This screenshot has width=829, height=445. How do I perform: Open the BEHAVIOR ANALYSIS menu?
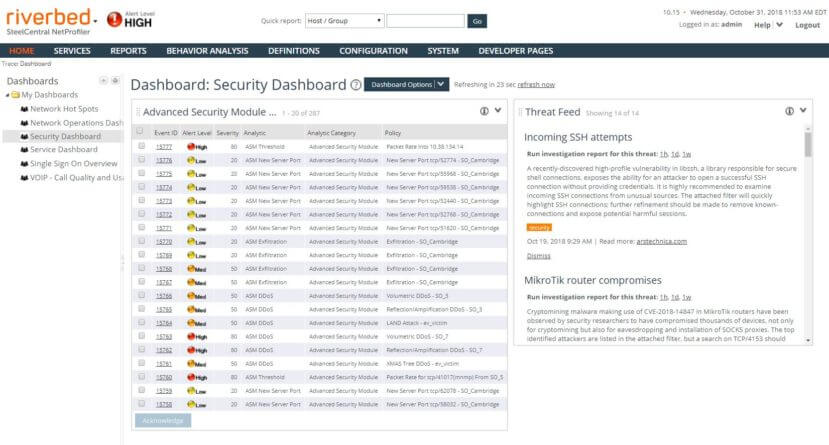point(207,51)
